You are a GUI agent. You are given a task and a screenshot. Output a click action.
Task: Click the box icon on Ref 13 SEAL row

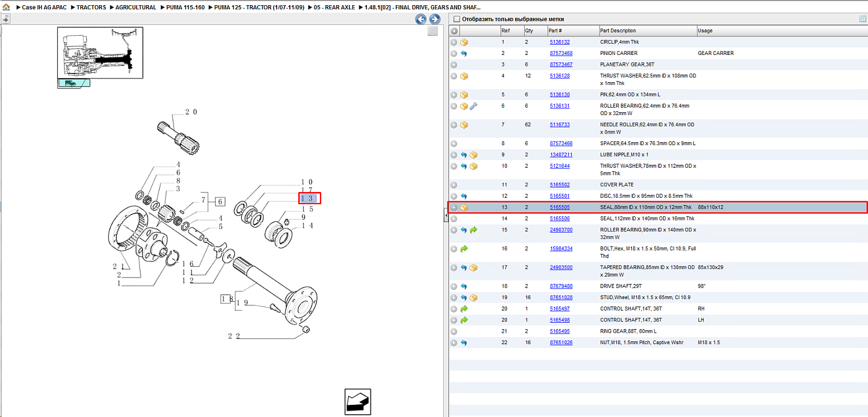[464, 208]
